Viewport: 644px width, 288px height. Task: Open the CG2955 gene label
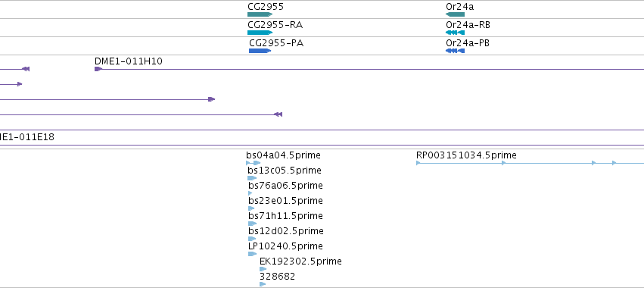tap(266, 7)
